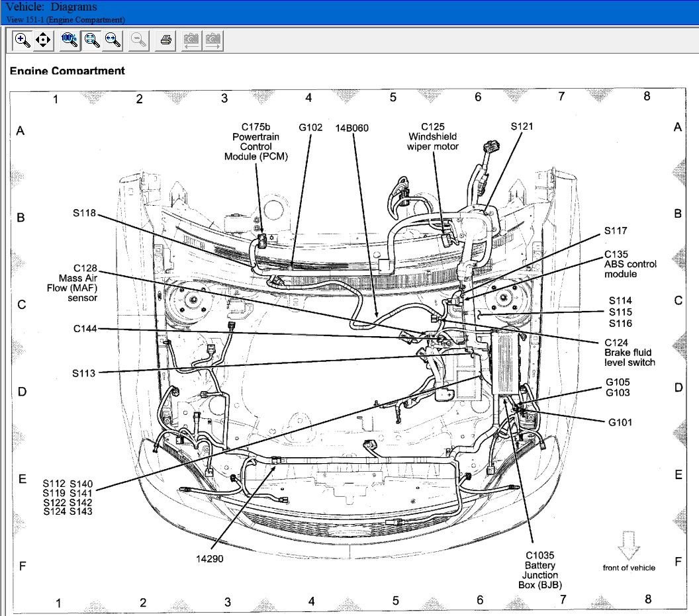
Task: Click the G102 ground label
Action: pyautogui.click(x=310, y=127)
